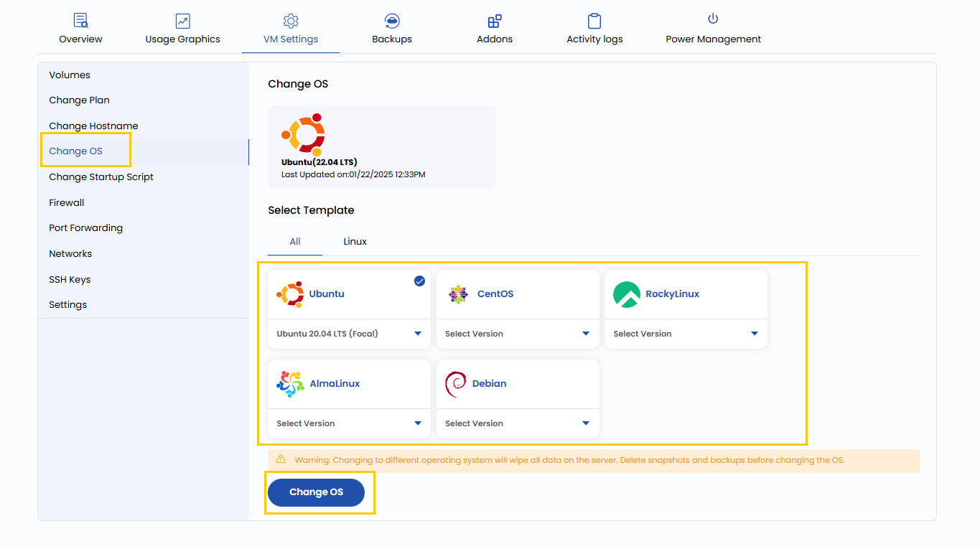Open the Activity logs clipboard icon
980x549 pixels.
click(x=594, y=21)
